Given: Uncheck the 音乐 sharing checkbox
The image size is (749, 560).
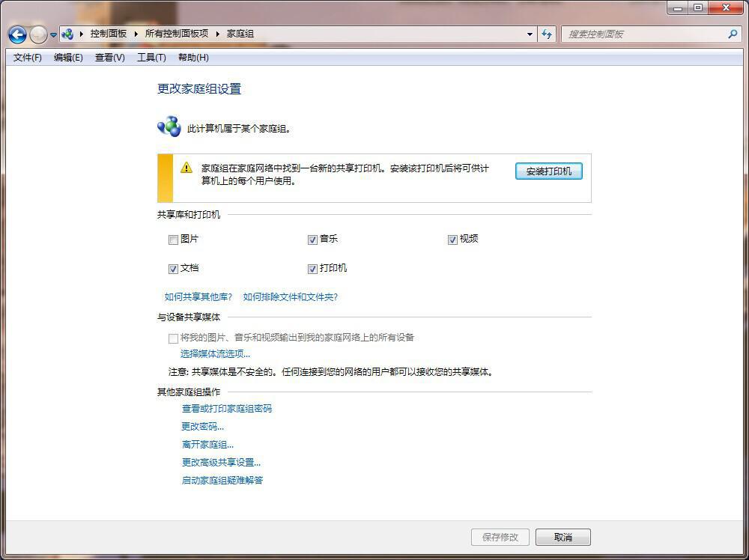Looking at the screenshot, I should coord(312,240).
